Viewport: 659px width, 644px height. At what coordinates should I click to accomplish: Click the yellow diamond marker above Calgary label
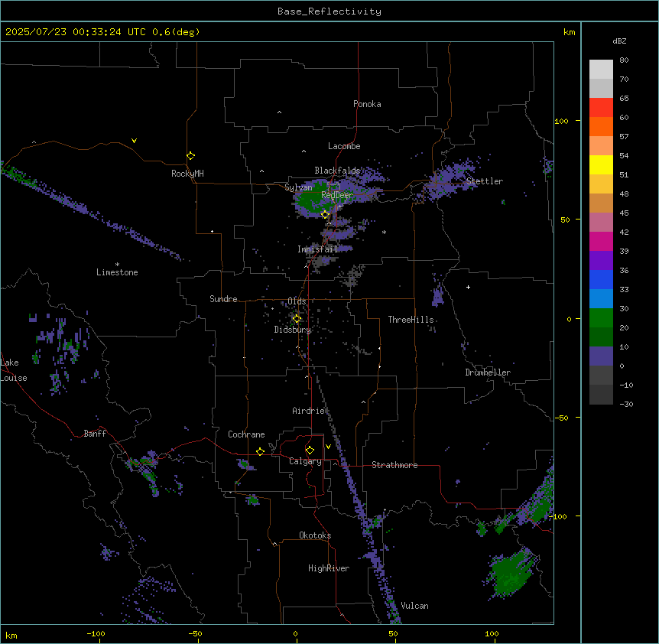310,450
